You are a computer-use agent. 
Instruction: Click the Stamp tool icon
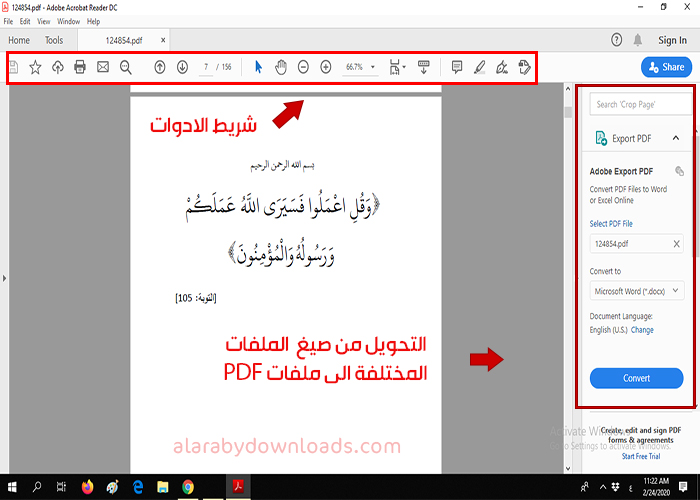(525, 67)
